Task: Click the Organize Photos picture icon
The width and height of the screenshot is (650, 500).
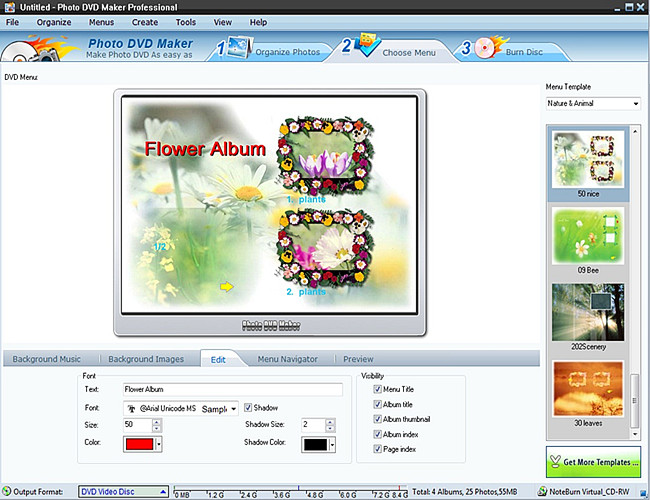Action: (240, 47)
